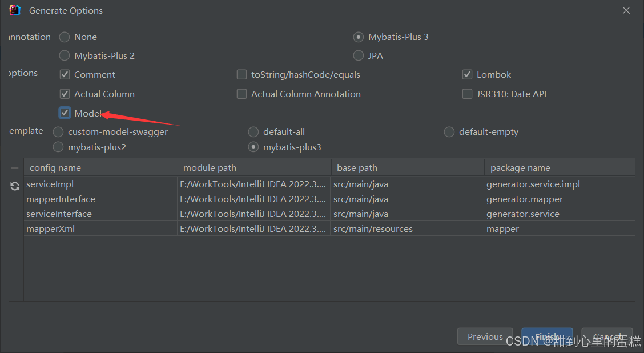Screen dimensions: 644x353
Task: Enable JSR310: Date API checkbox
Action: 467,94
